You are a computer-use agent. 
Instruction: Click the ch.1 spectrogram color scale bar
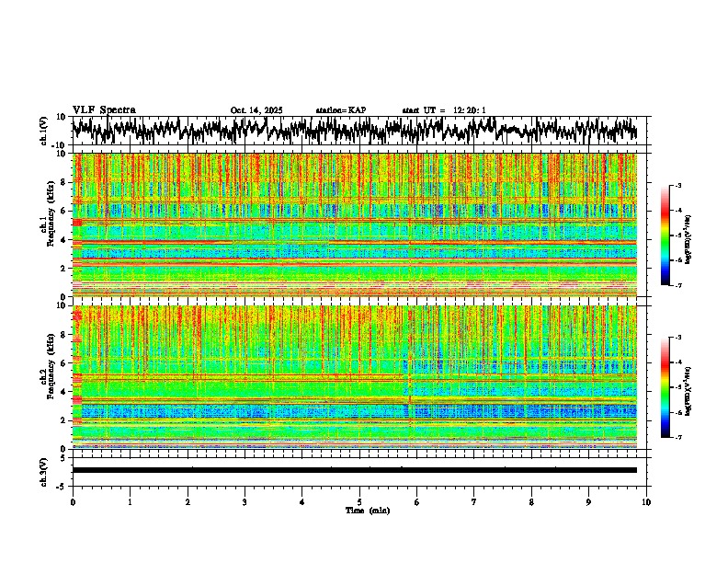[665, 236]
